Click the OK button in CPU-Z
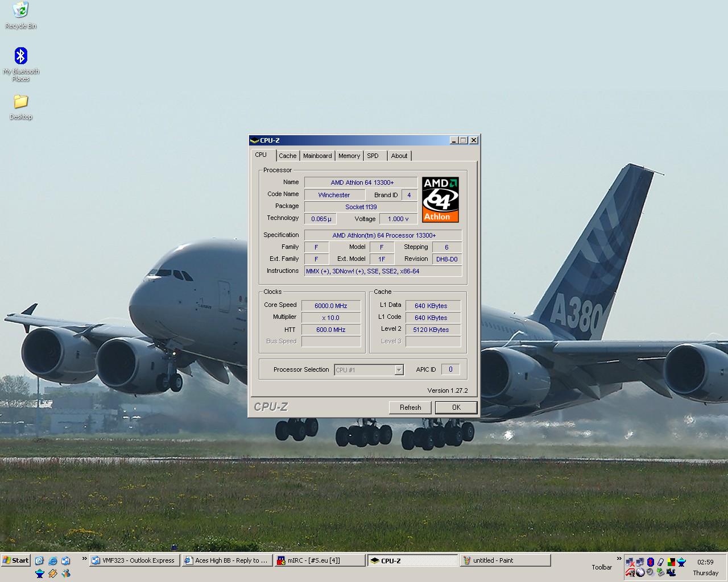This screenshot has height=582, width=728. click(x=456, y=408)
